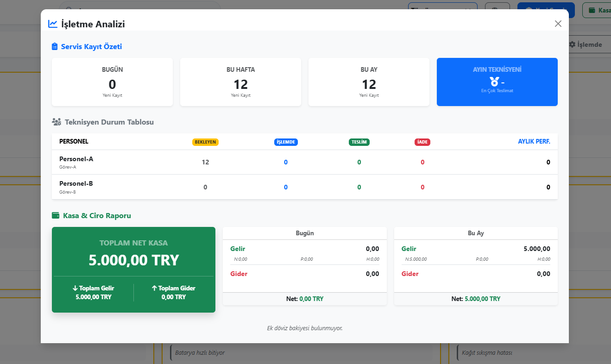Close the İşletme Analizi dialog

pos(558,24)
